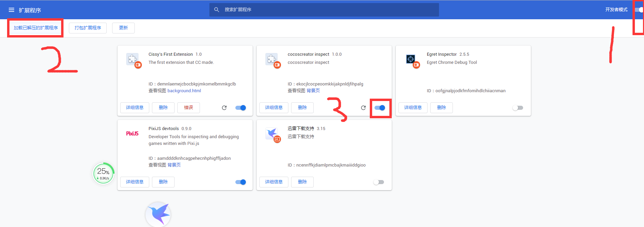Focus the 搜索扩展程序 search field
Image resolution: width=644 pixels, height=227 pixels.
click(324, 10)
